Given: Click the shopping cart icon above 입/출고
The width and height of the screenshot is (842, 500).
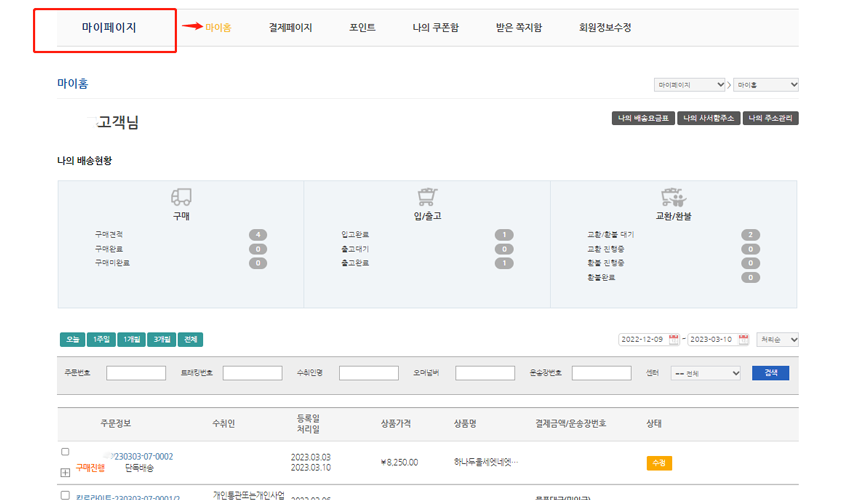Looking at the screenshot, I should point(427,197).
